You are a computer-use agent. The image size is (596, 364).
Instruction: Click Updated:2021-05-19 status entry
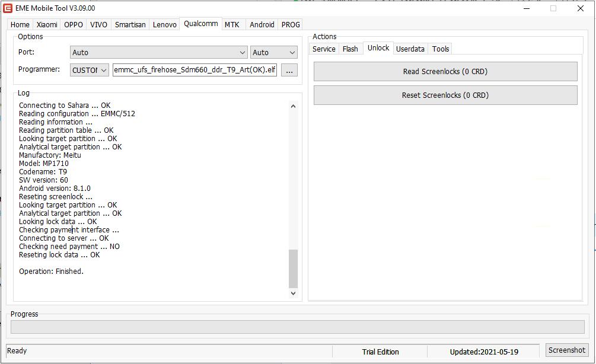click(x=484, y=352)
